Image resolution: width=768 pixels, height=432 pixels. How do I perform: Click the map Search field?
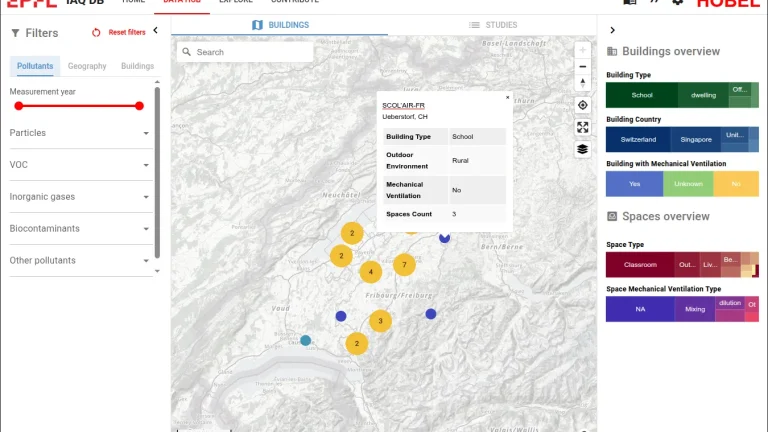(250, 52)
